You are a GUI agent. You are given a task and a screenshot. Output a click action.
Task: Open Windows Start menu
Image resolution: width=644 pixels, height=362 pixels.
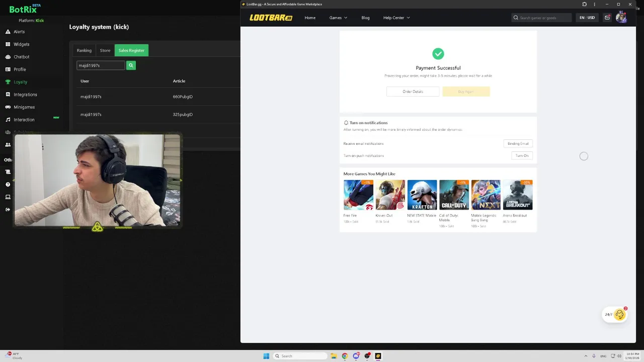[x=266, y=356]
